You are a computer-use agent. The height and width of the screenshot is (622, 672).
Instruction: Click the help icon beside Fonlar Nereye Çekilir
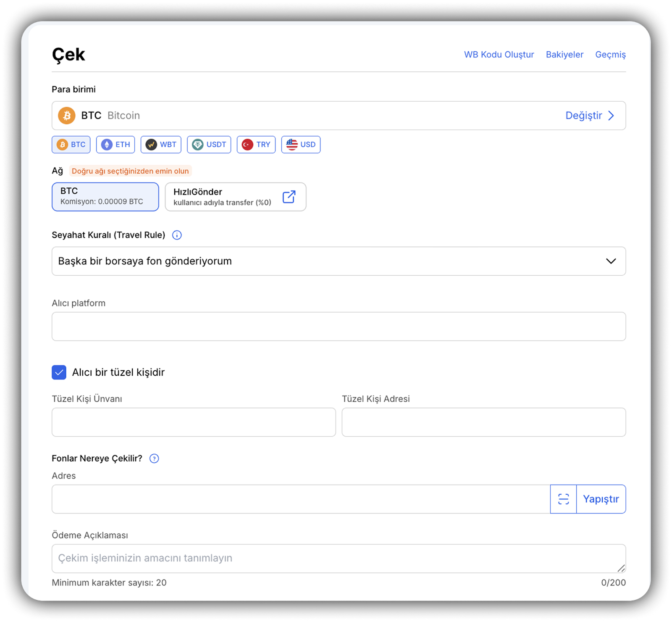click(154, 459)
